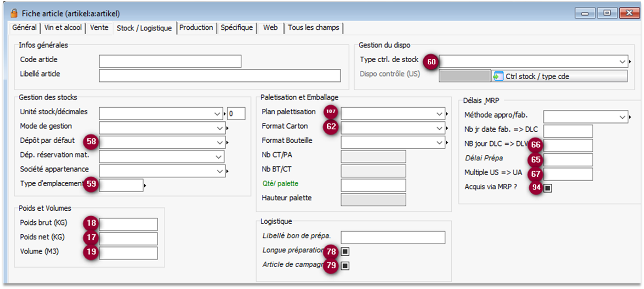644x289 pixels.
Task: Click the red badge numbered 107
Action: (331, 112)
